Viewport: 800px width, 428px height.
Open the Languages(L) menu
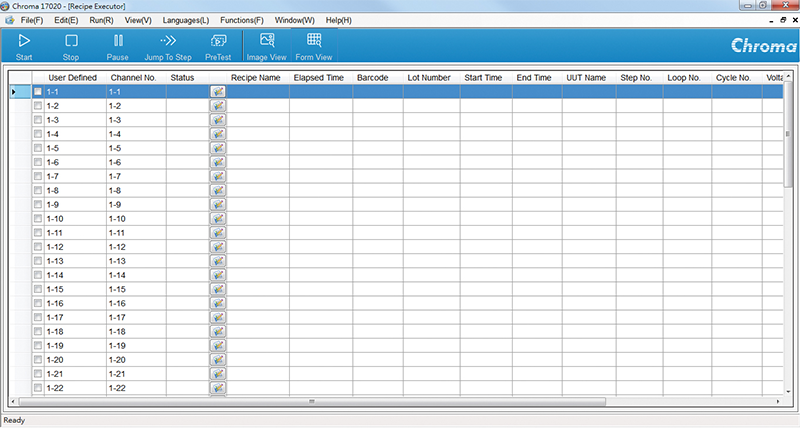pyautogui.click(x=186, y=20)
